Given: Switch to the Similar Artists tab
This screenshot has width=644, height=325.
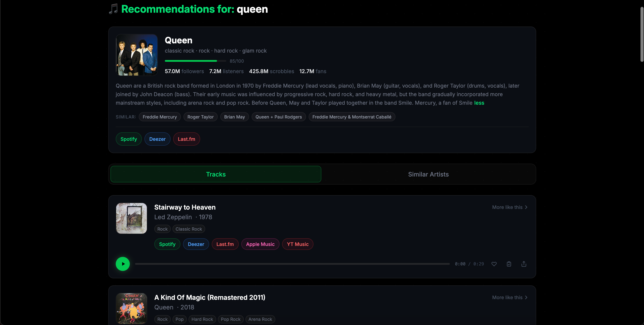Looking at the screenshot, I should [x=428, y=174].
